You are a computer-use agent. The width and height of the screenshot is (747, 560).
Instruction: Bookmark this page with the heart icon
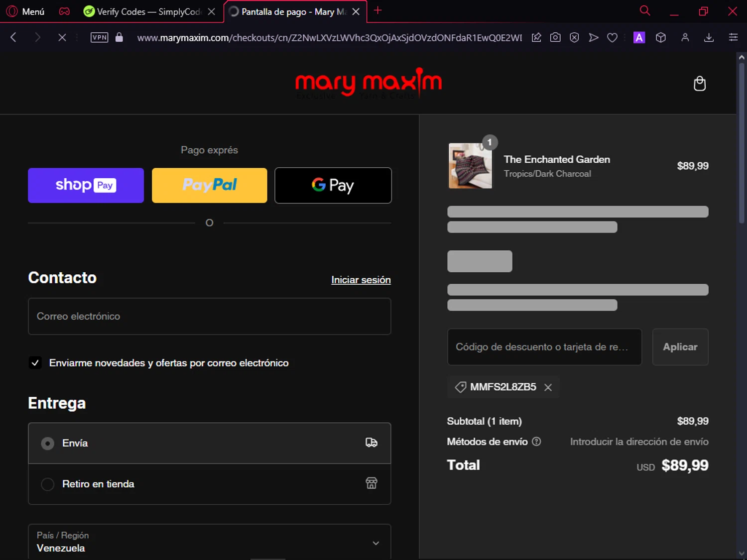click(612, 37)
